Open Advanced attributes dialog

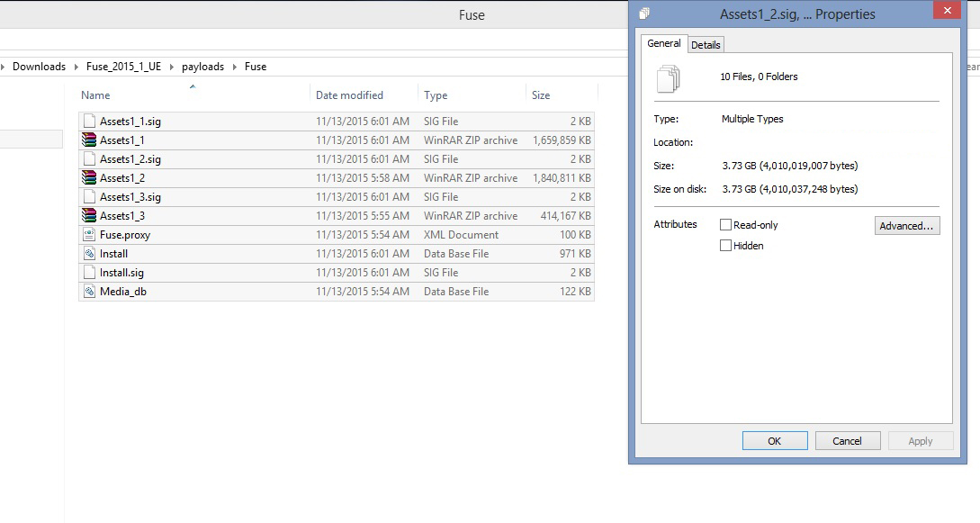907,226
